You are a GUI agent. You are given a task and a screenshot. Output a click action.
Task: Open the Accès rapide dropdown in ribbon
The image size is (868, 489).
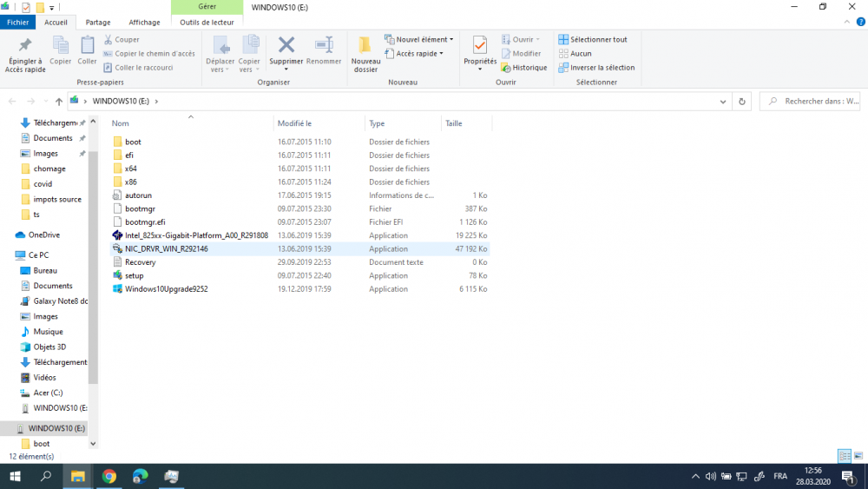pos(419,54)
